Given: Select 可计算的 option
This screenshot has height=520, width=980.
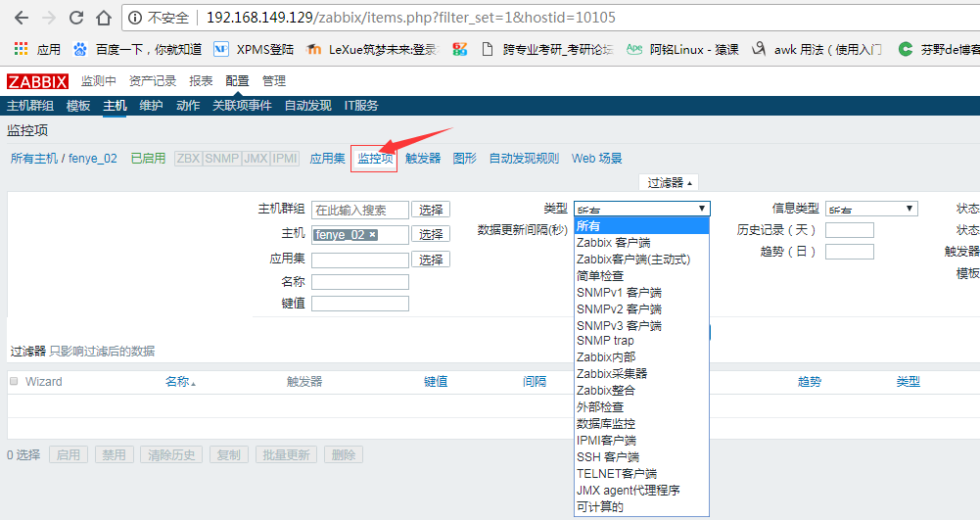Looking at the screenshot, I should (642, 507).
